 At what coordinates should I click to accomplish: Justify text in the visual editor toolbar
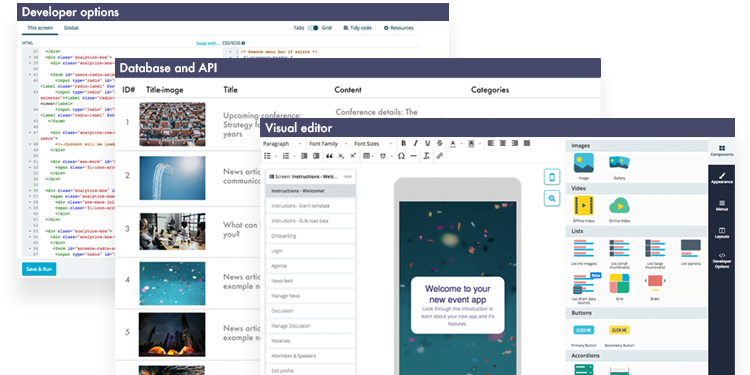(x=527, y=143)
